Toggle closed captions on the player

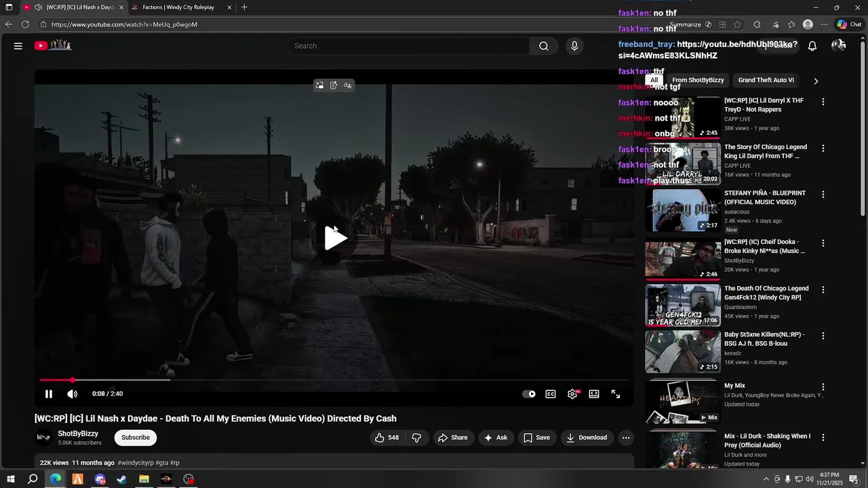click(551, 394)
